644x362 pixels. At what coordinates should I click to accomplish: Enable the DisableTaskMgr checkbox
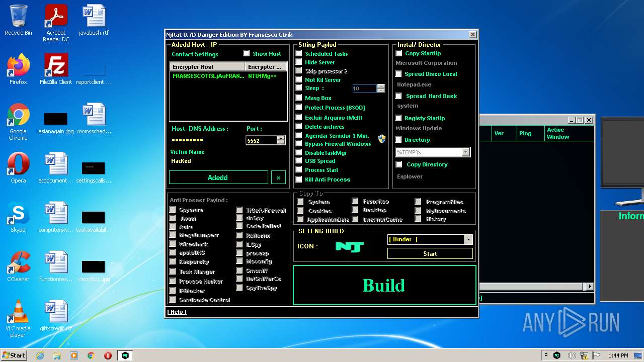299,153
